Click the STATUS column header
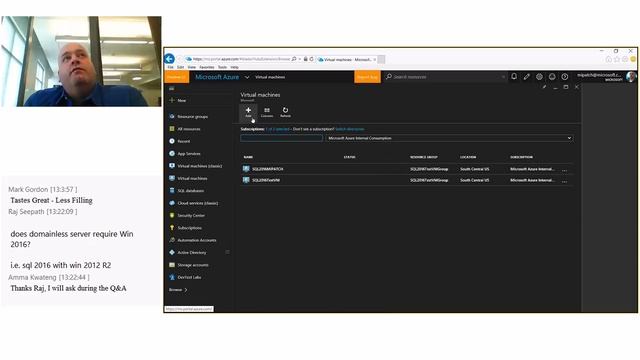640x360 pixels. pyautogui.click(x=349, y=157)
